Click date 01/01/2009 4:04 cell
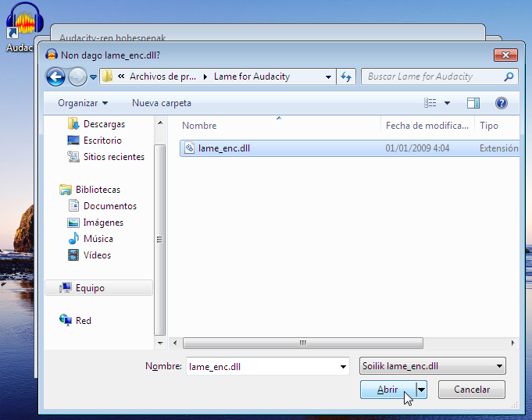The width and height of the screenshot is (532, 420). tap(417, 148)
